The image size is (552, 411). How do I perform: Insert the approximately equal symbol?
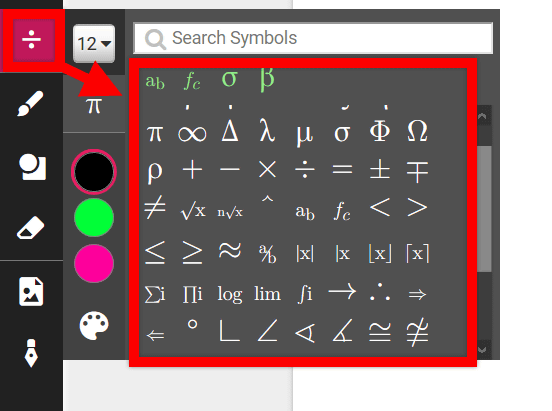click(x=230, y=250)
